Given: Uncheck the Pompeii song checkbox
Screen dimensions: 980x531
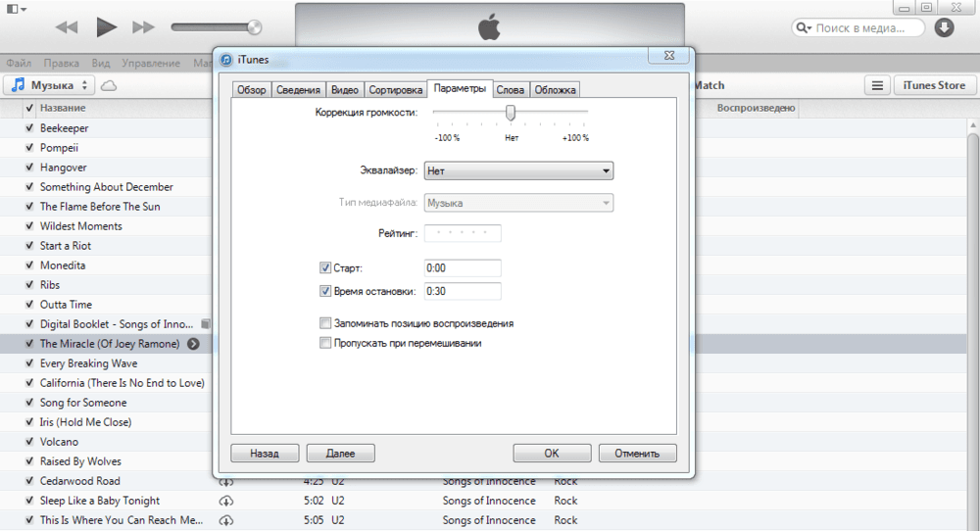Looking at the screenshot, I should pos(29,147).
